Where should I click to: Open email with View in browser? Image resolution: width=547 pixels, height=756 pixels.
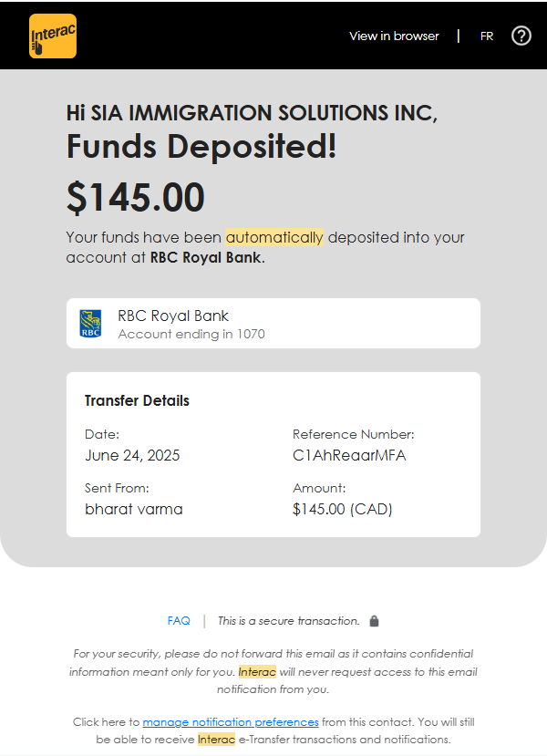(x=394, y=36)
